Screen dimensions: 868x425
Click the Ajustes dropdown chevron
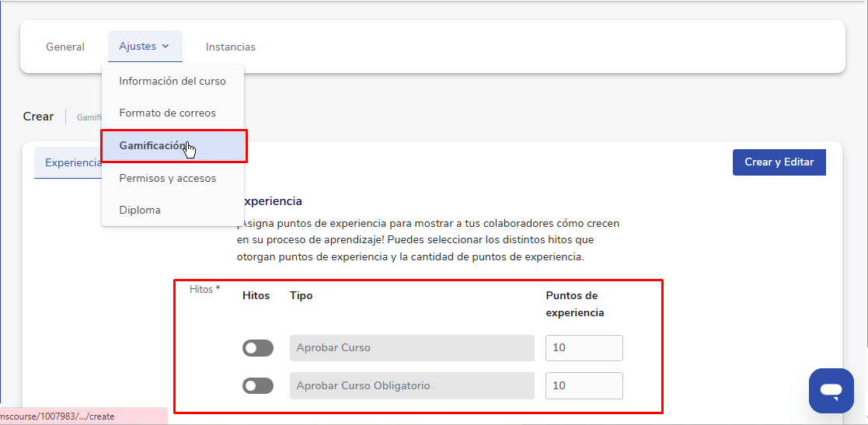(x=166, y=47)
